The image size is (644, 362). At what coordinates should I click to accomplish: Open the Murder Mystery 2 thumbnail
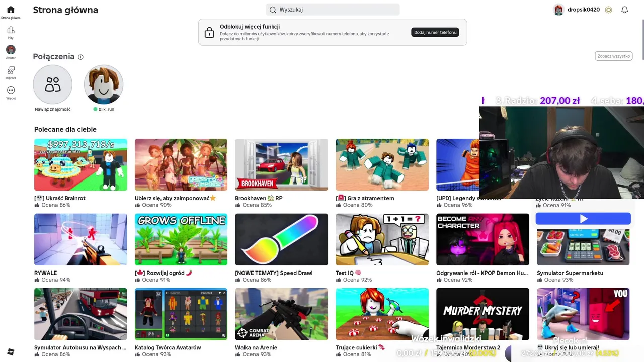(x=483, y=314)
